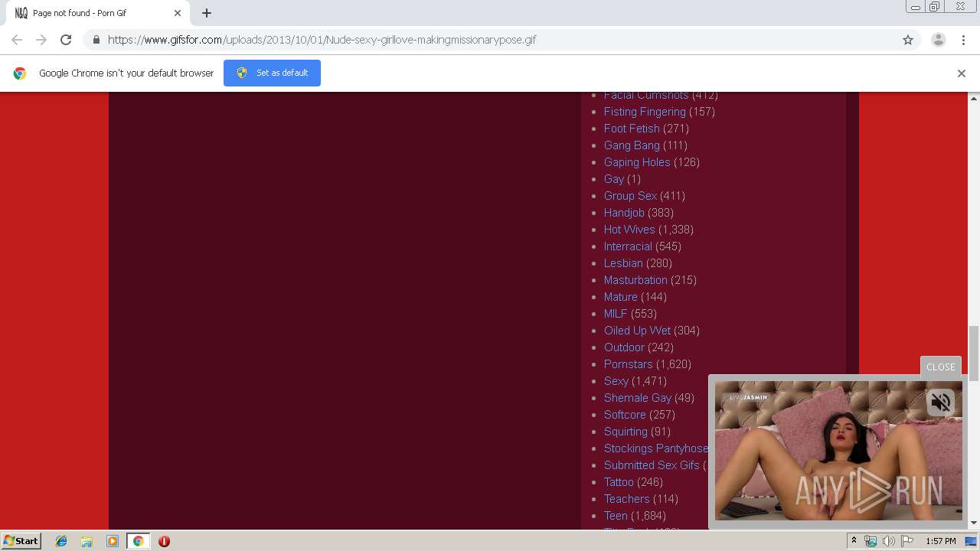Open the Action Center flag icon
Image resolution: width=980 pixels, height=551 pixels.
[x=907, y=541]
